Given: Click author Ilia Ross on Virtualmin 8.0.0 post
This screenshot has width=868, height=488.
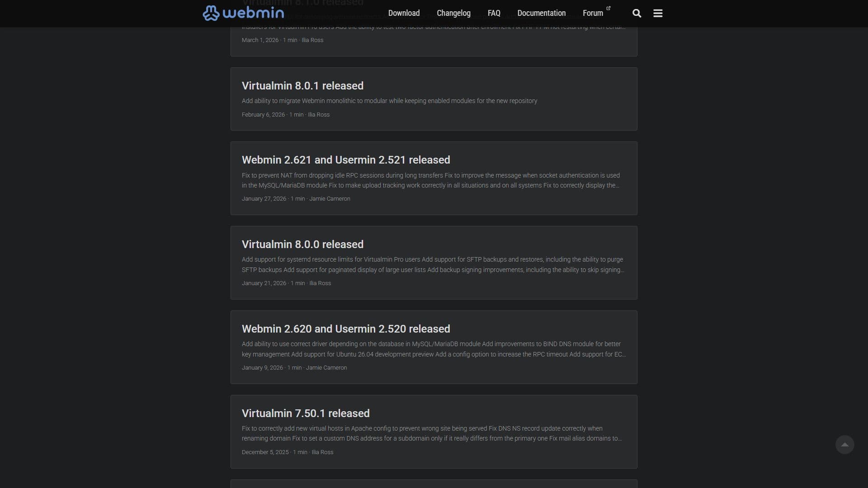Looking at the screenshot, I should pyautogui.click(x=320, y=283).
